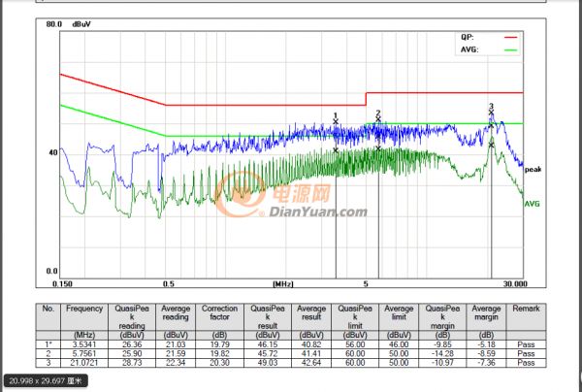Screen dimensions: 582x392
Task: Select QuasiPeak reading '26.36'
Action: [132, 344]
